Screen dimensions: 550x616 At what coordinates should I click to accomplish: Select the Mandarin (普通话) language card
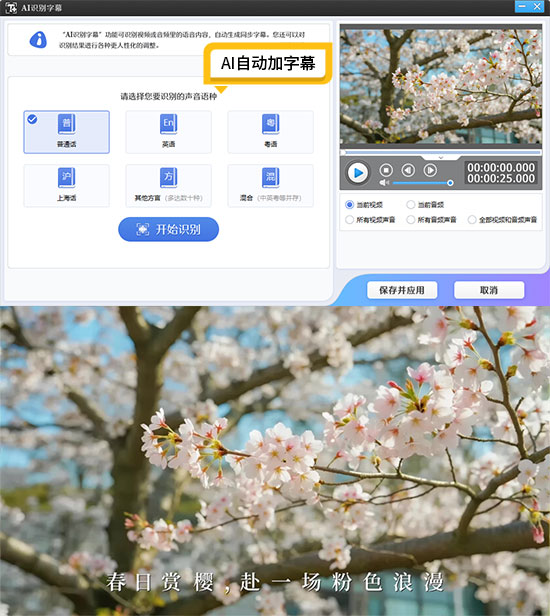(x=66, y=132)
